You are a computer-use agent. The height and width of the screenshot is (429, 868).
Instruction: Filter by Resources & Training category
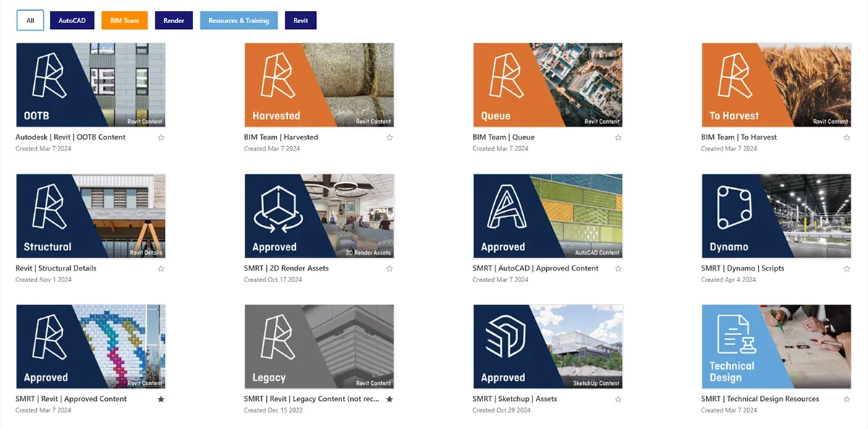[x=239, y=20]
